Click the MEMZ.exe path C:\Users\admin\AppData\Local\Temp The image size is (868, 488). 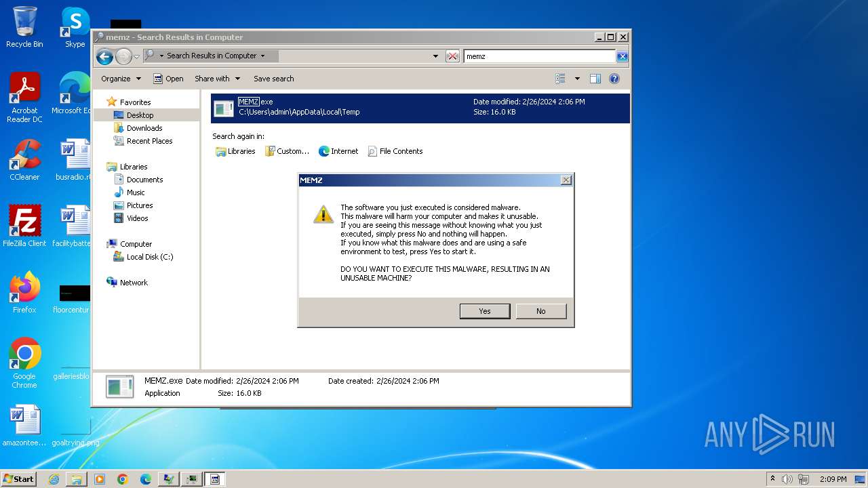[x=299, y=112]
